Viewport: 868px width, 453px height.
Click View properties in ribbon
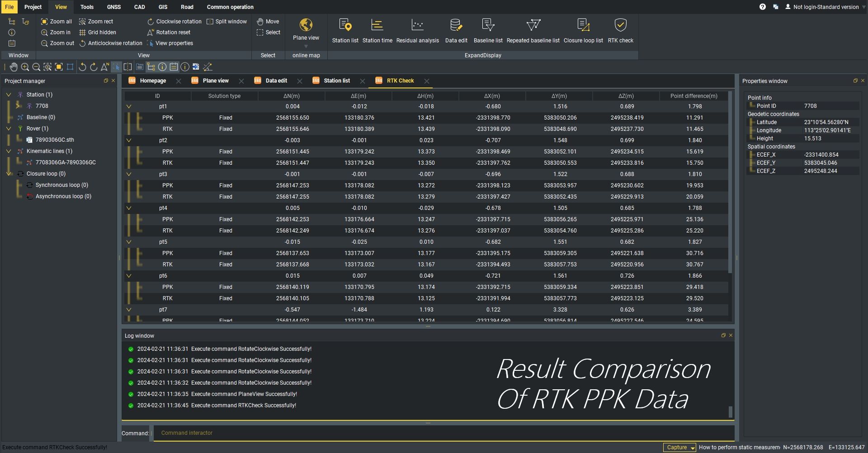click(170, 43)
